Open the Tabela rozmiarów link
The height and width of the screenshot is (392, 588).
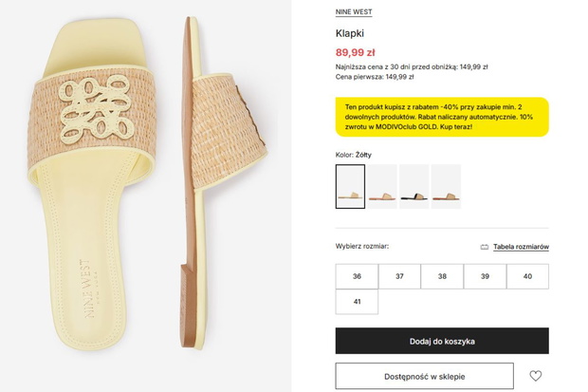click(521, 247)
